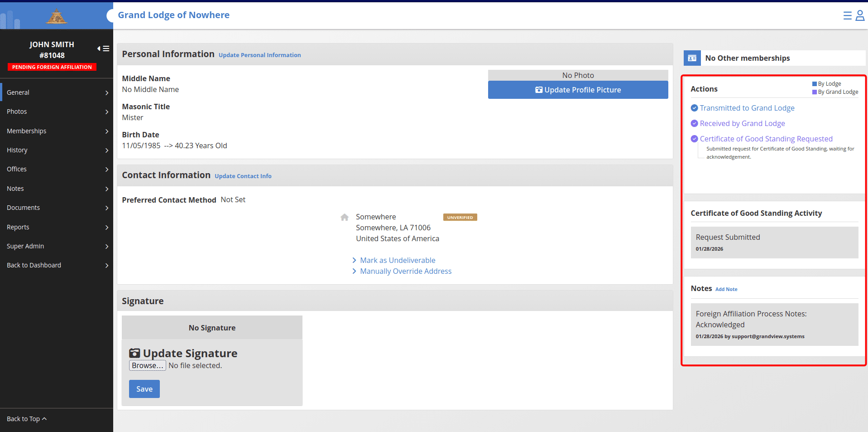Click the Back to Dashboard chevron

(107, 266)
